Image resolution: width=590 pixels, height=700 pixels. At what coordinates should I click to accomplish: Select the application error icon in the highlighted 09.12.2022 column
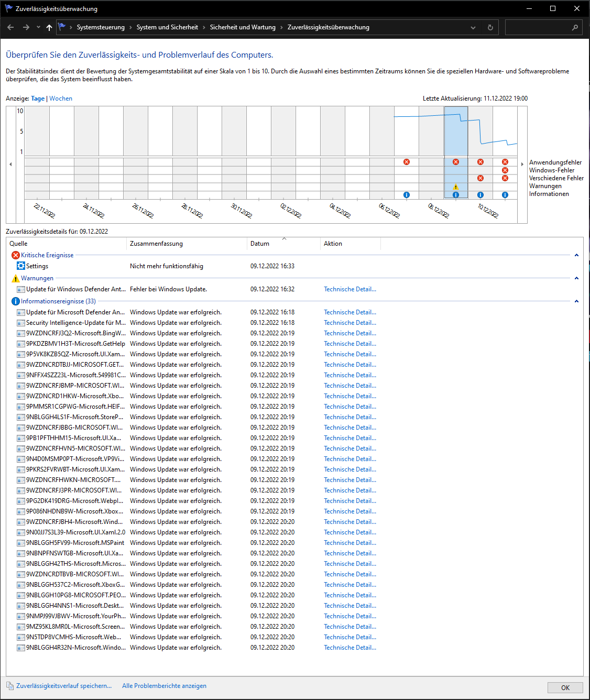coord(456,162)
